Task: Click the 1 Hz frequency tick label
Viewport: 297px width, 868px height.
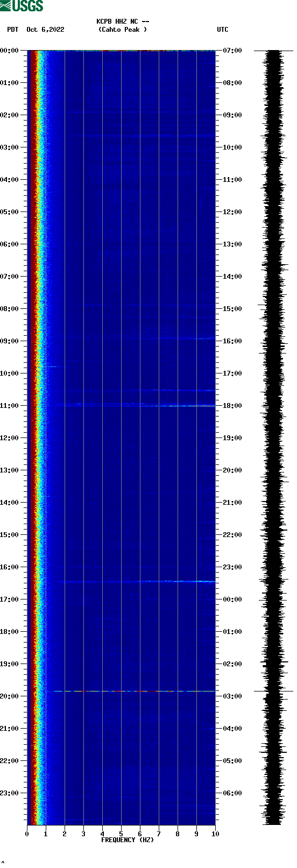Action: 46,834
